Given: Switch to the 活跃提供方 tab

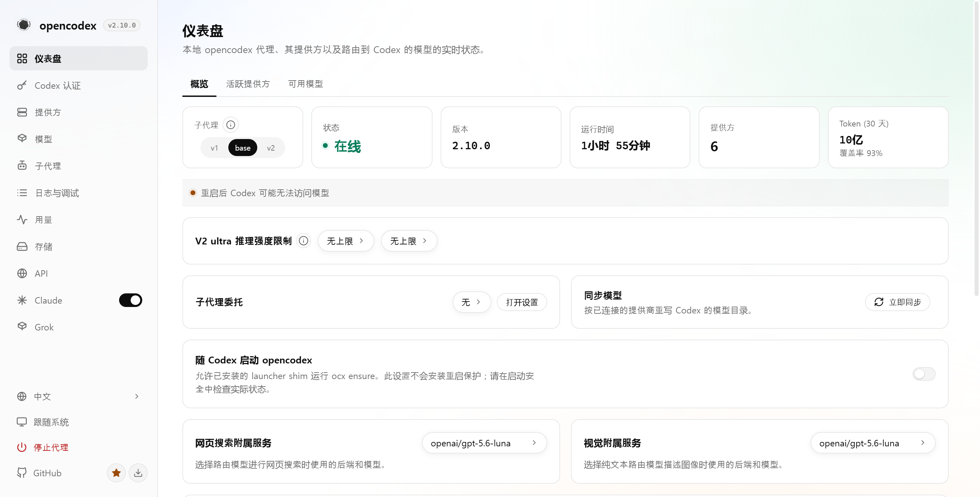Looking at the screenshot, I should [248, 84].
